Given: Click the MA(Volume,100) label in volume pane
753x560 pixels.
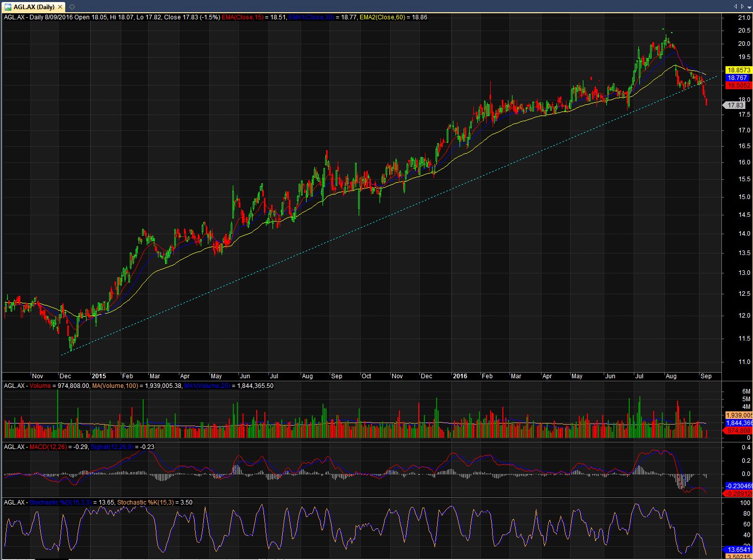Looking at the screenshot, I should pos(115,386).
